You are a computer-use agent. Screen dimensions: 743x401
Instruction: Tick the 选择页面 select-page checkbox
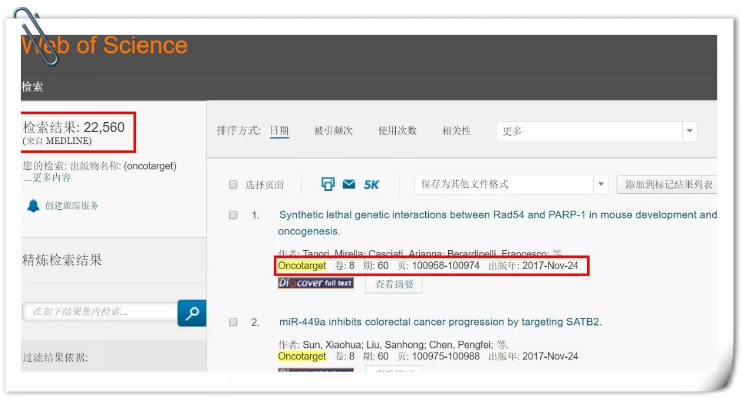point(233,184)
